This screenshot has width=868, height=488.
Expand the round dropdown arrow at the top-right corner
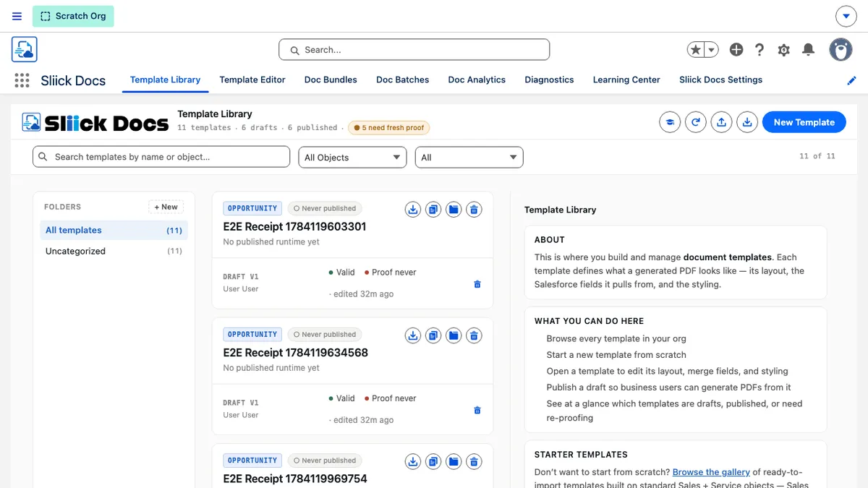(x=846, y=16)
